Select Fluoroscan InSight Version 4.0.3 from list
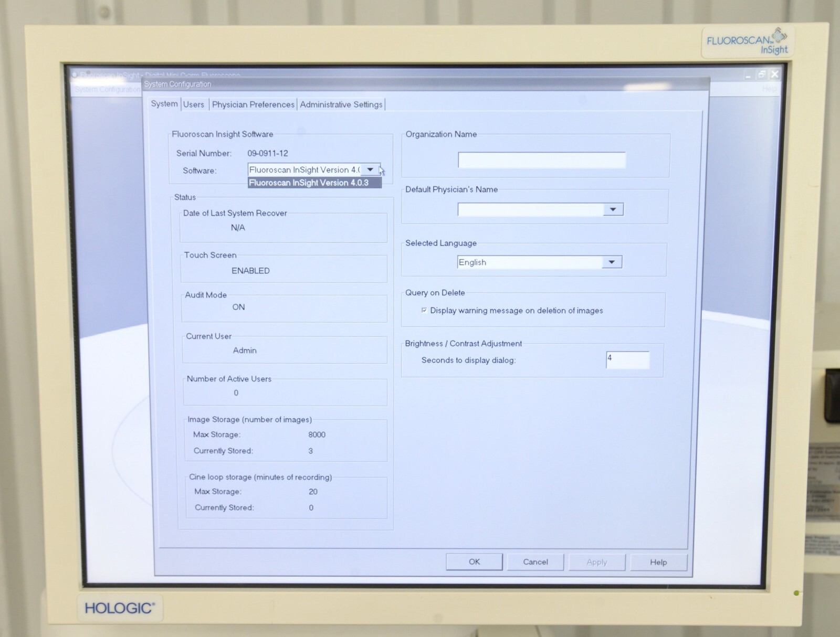 [x=314, y=183]
